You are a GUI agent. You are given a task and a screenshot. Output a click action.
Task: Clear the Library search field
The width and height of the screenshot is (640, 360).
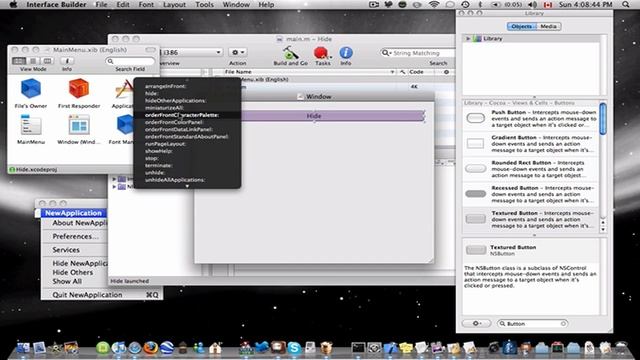click(x=563, y=324)
